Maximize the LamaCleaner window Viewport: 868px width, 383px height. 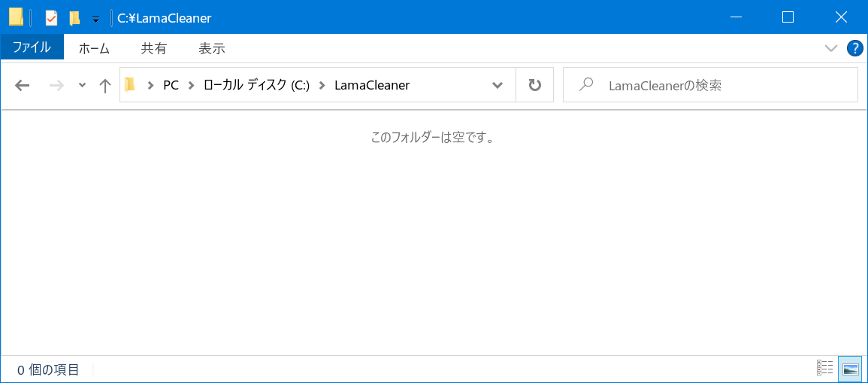tap(788, 17)
